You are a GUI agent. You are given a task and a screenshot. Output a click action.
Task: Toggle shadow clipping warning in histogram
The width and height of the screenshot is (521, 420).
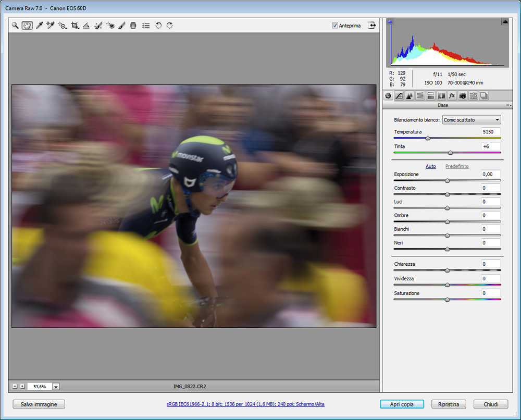390,21
